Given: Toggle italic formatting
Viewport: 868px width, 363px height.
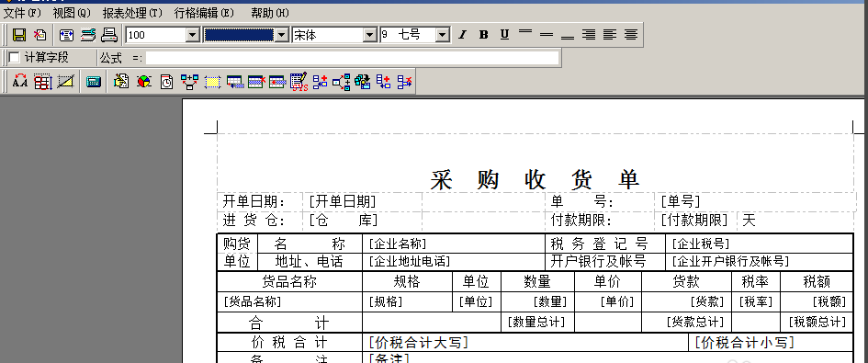Looking at the screenshot, I should point(463,35).
